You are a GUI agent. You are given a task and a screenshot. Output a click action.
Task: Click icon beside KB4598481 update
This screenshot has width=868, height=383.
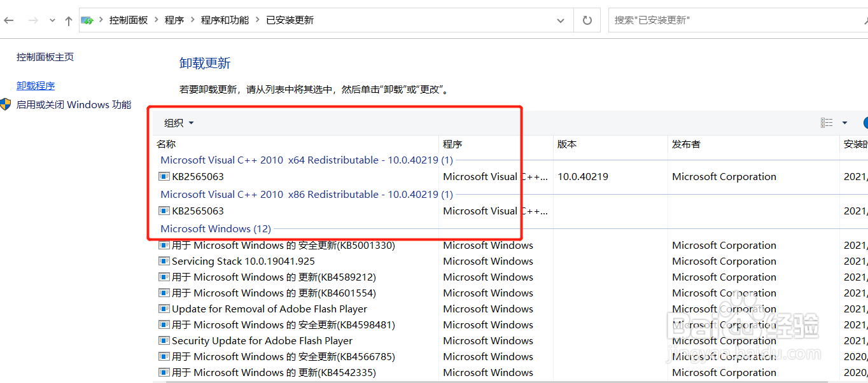click(164, 324)
